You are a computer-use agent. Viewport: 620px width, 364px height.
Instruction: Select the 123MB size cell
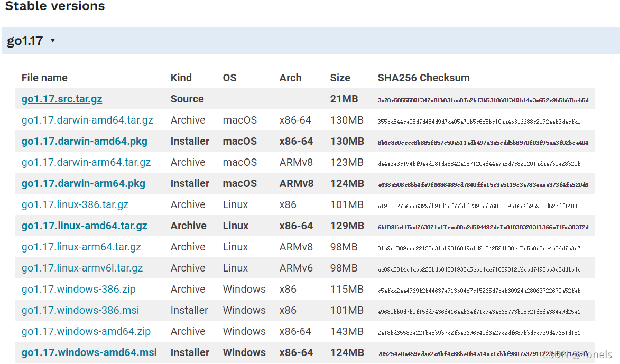click(347, 162)
